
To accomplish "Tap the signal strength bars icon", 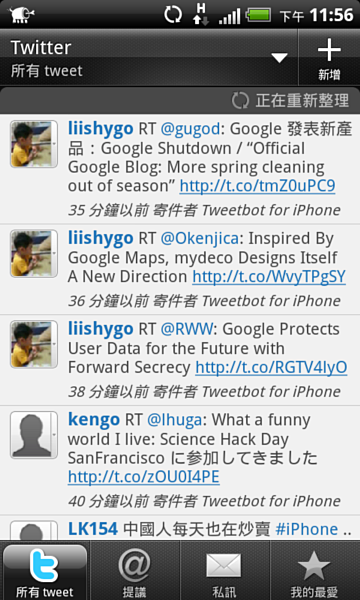I will 229,17.
